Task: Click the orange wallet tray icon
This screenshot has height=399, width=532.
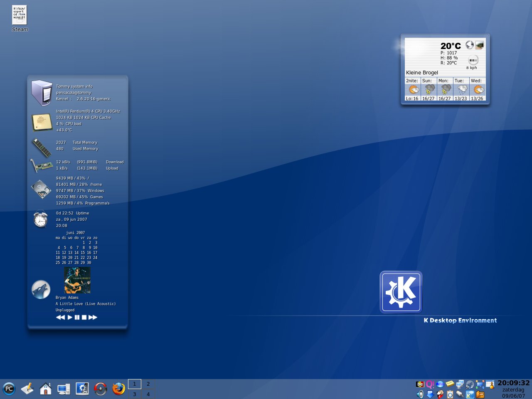Action: pyautogui.click(x=480, y=394)
